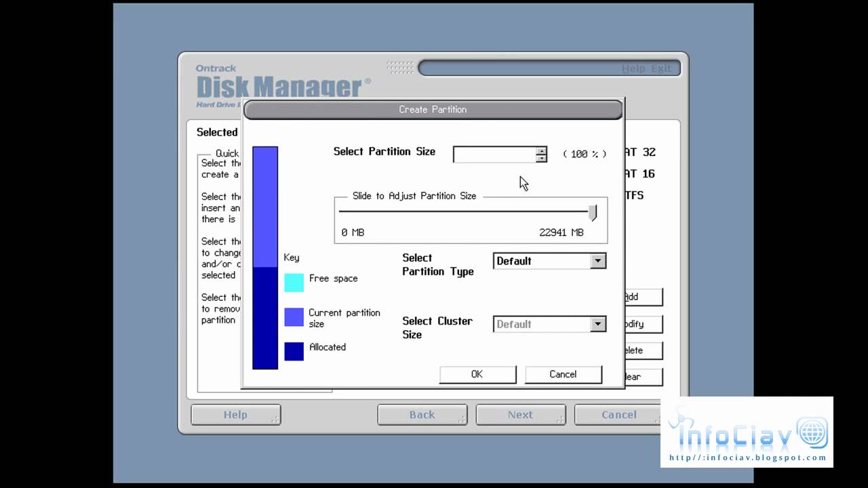Cancel the Create Partition dialog

pyautogui.click(x=563, y=374)
